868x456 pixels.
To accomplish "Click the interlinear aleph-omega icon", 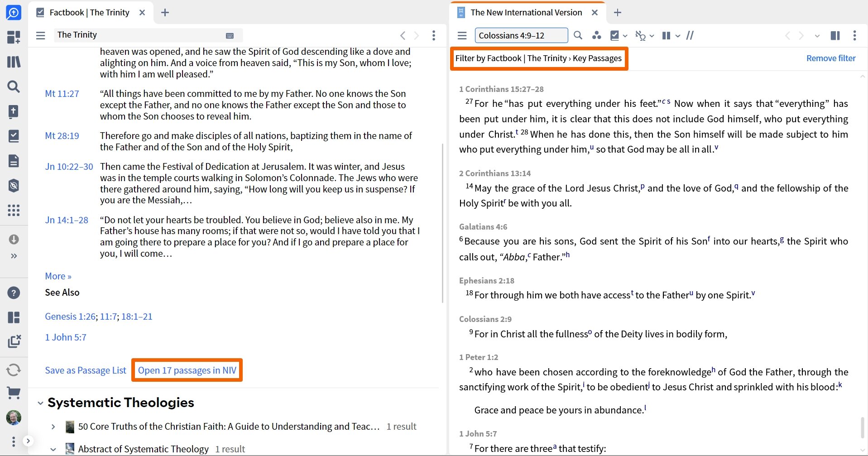I will coord(640,35).
